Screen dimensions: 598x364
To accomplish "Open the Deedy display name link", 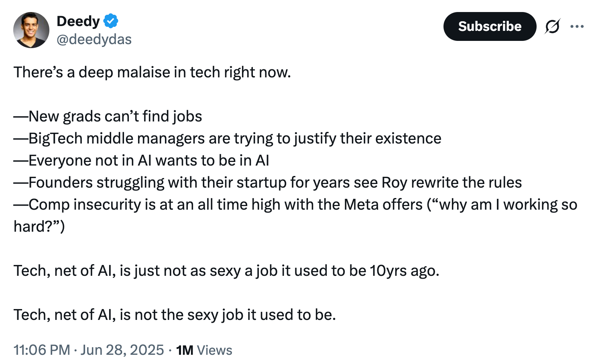I will (78, 21).
